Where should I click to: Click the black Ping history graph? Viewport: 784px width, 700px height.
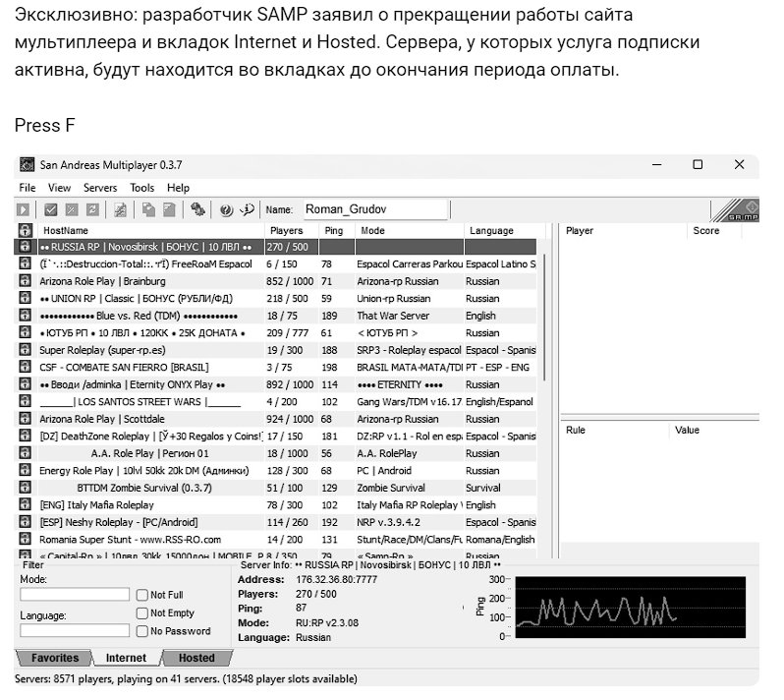[x=630, y=607]
